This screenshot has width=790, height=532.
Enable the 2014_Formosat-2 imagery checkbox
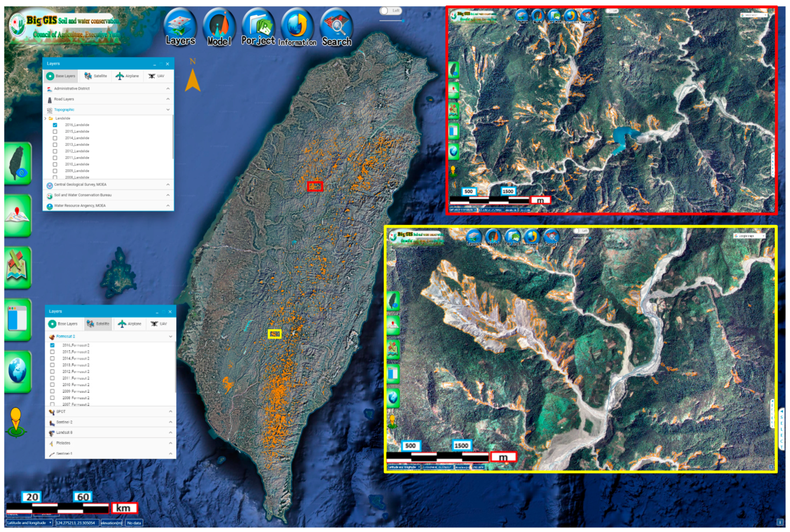(x=52, y=359)
